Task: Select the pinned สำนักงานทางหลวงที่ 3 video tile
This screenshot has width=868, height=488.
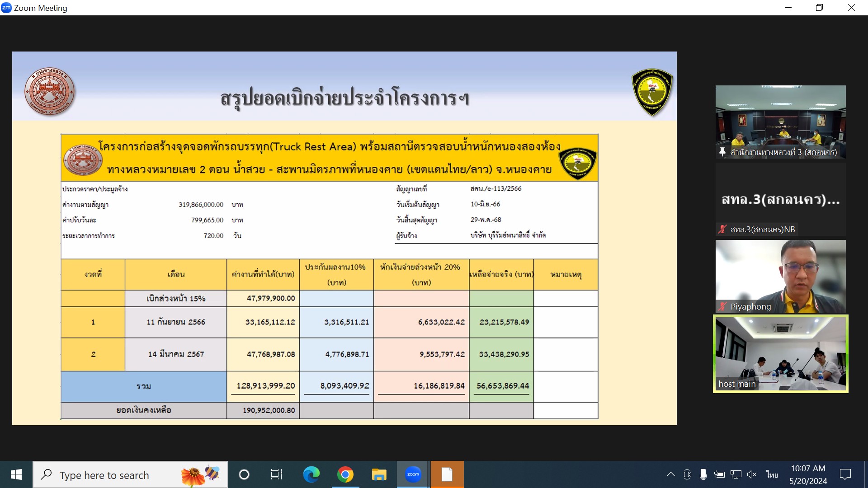Action: 780,122
